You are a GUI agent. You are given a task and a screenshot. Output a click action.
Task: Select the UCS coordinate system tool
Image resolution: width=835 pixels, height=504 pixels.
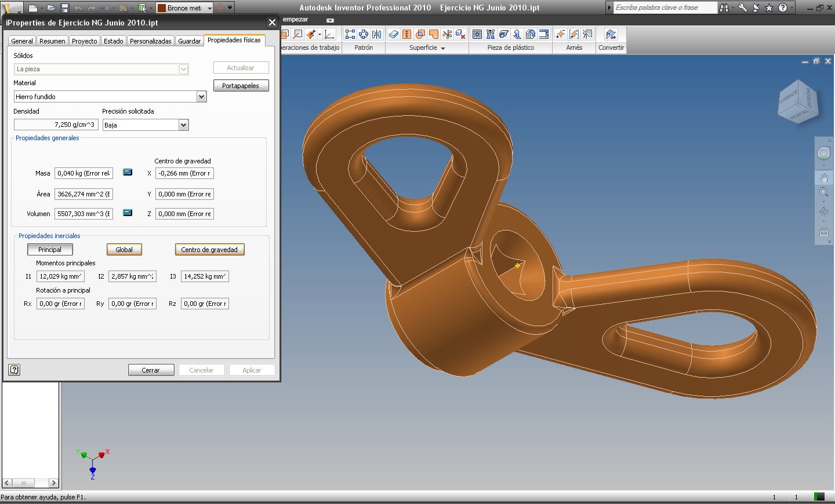[x=329, y=34]
